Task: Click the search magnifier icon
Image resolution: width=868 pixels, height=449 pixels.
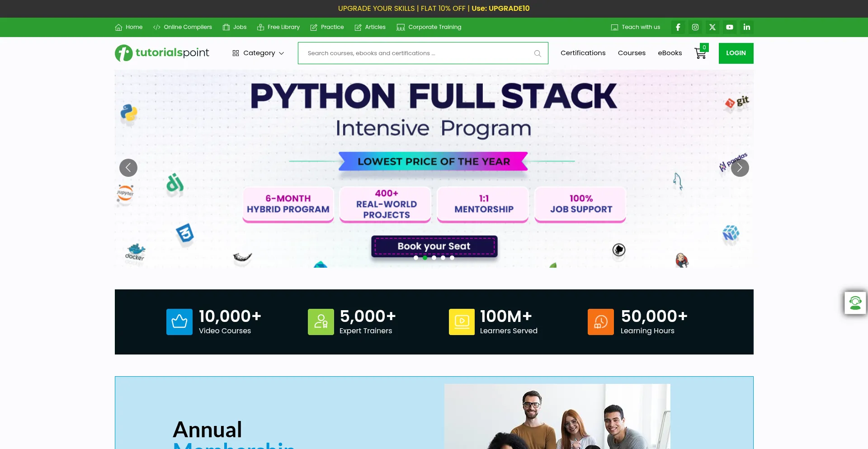Action: [537, 53]
